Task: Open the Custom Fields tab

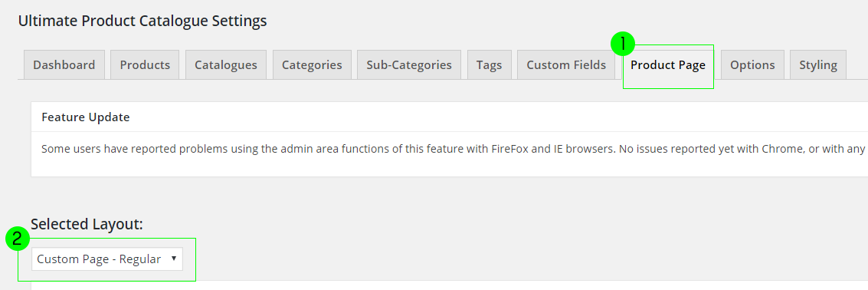Action: pyautogui.click(x=566, y=65)
